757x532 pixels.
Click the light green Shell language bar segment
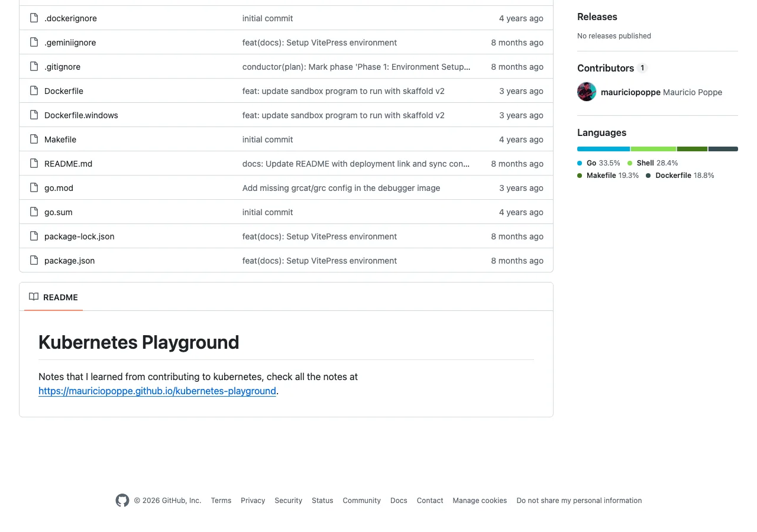pyautogui.click(x=654, y=149)
